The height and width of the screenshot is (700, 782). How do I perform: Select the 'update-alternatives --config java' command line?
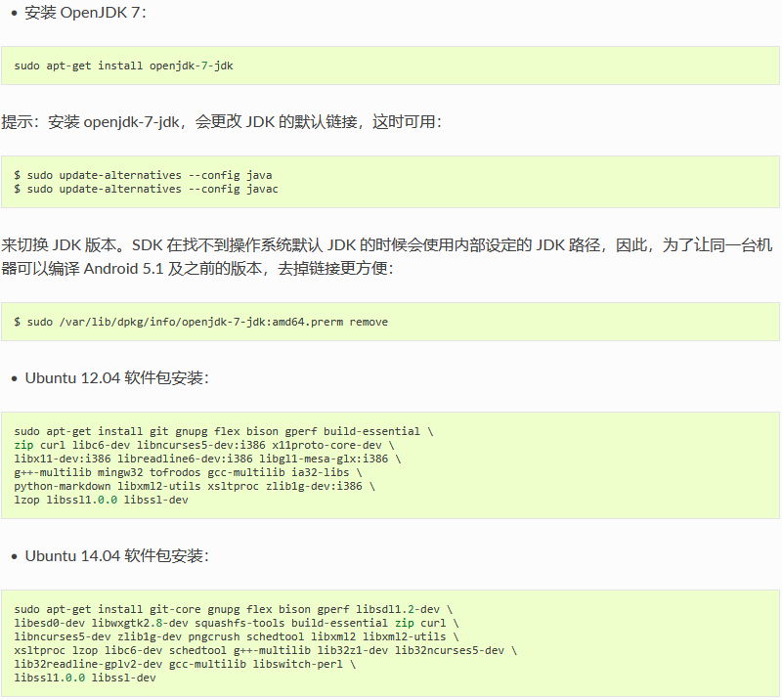[143, 175]
